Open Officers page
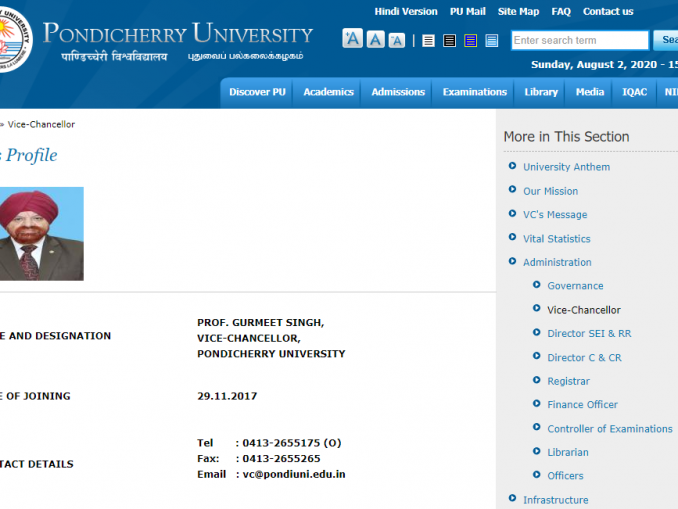The height and width of the screenshot is (509, 678). (x=565, y=476)
